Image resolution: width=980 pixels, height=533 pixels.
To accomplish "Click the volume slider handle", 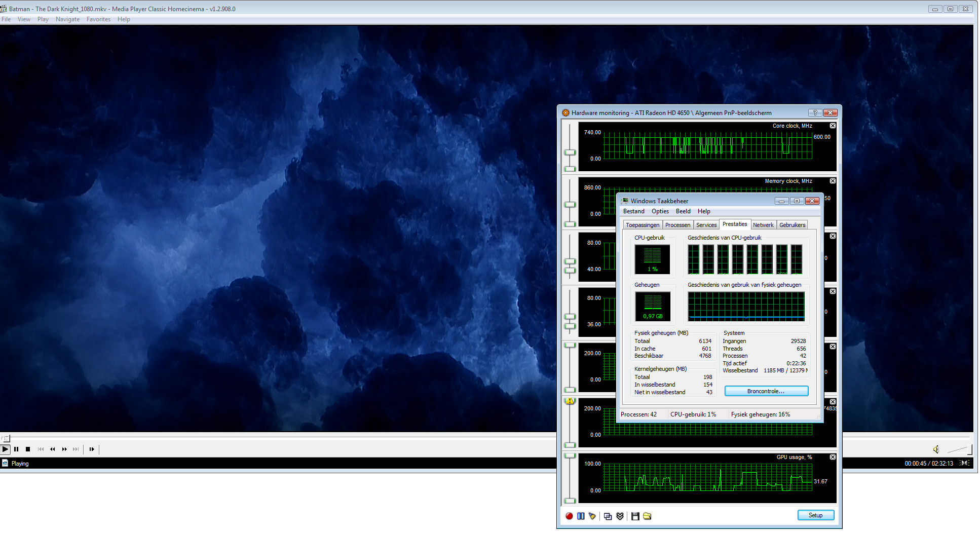I will pyautogui.click(x=969, y=449).
